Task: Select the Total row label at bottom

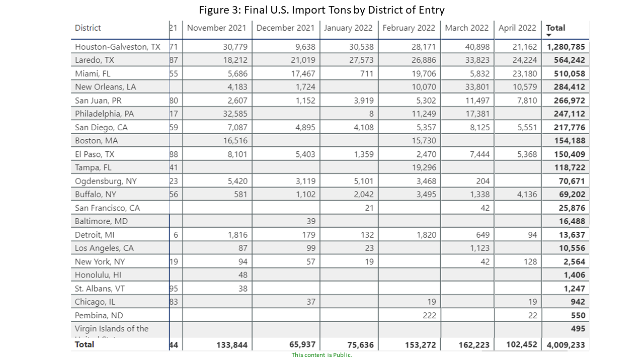Action: tap(85, 345)
